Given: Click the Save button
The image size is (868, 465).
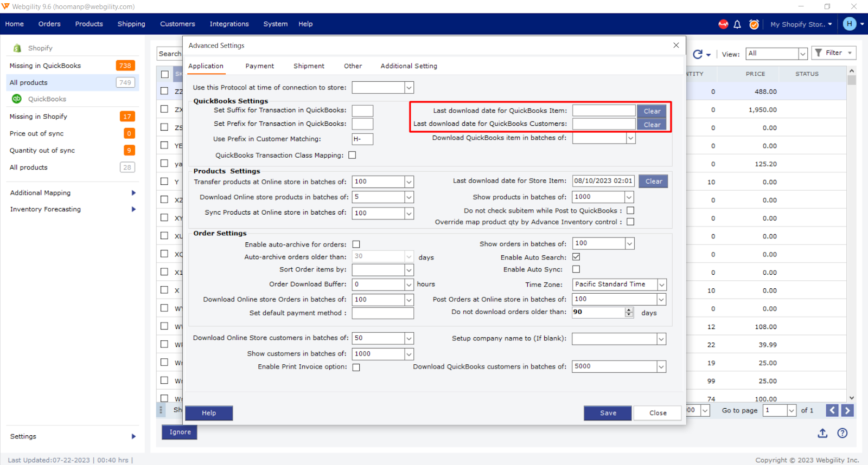Looking at the screenshot, I should tap(608, 413).
